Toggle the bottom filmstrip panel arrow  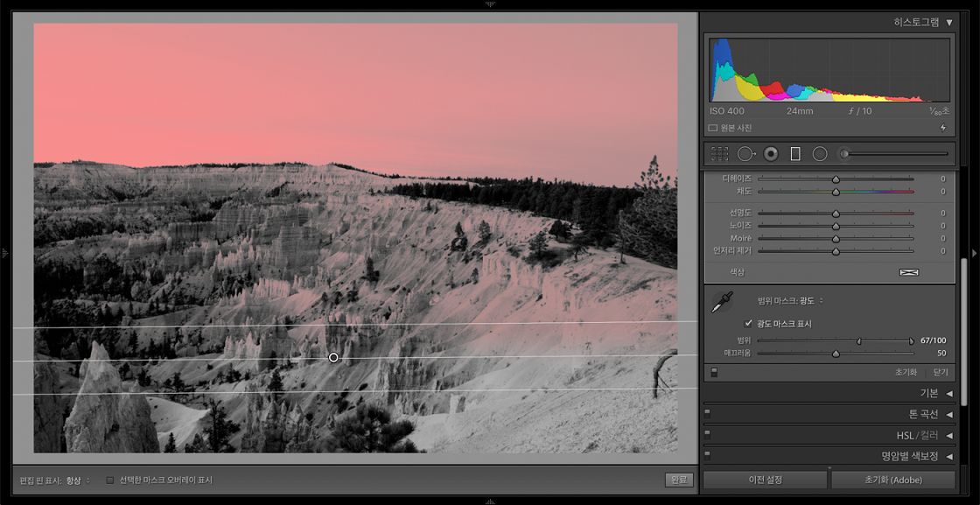pyautogui.click(x=490, y=501)
